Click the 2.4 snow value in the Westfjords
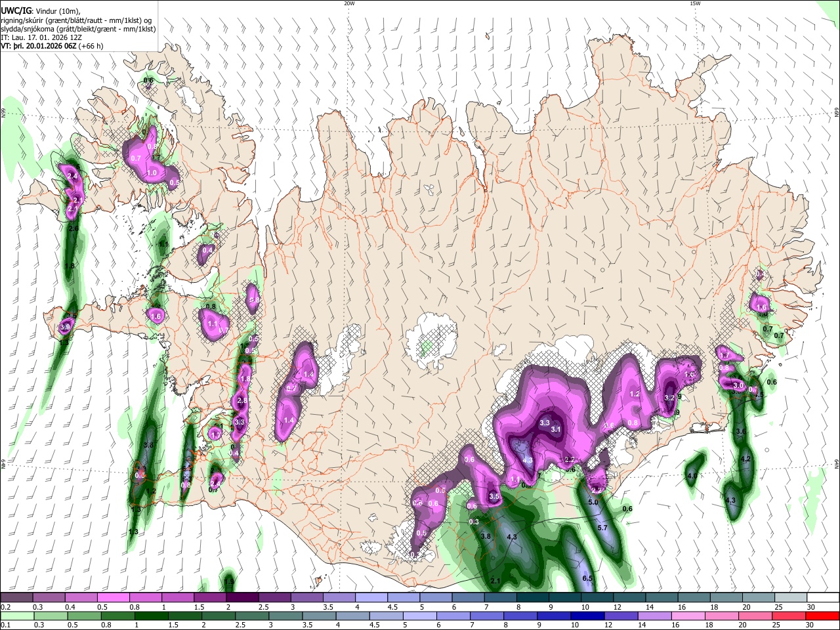Screen dimensions: 840x630 coord(72,176)
